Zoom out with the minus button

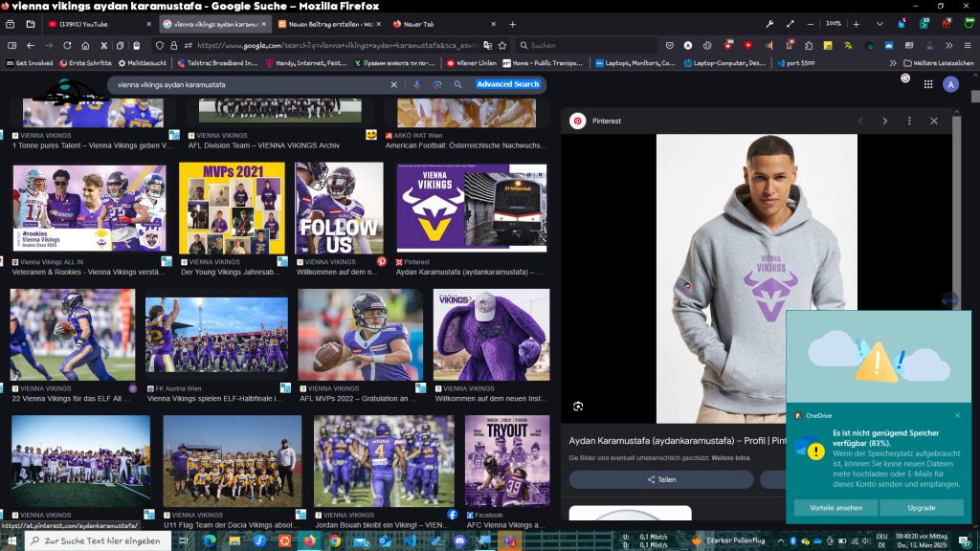pyautogui.click(x=810, y=24)
